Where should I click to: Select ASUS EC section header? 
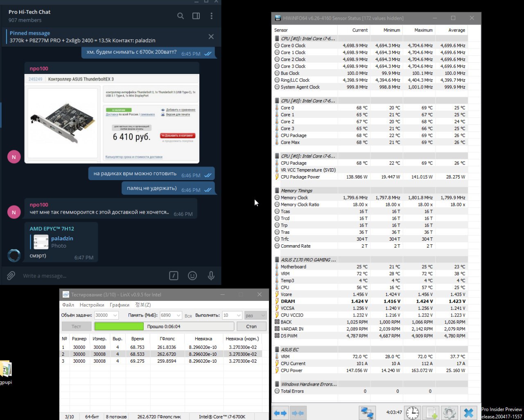[x=370, y=350]
